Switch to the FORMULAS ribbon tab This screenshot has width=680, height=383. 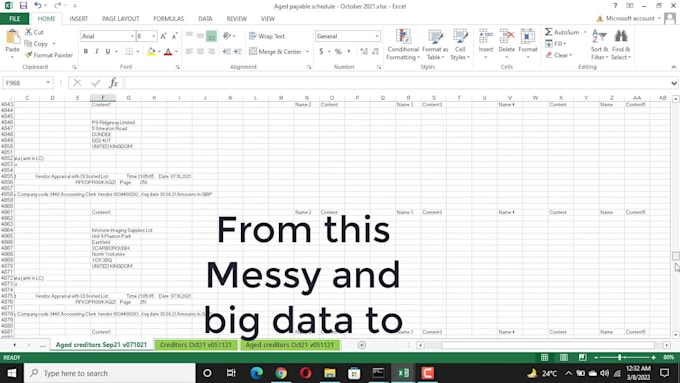[x=168, y=19]
